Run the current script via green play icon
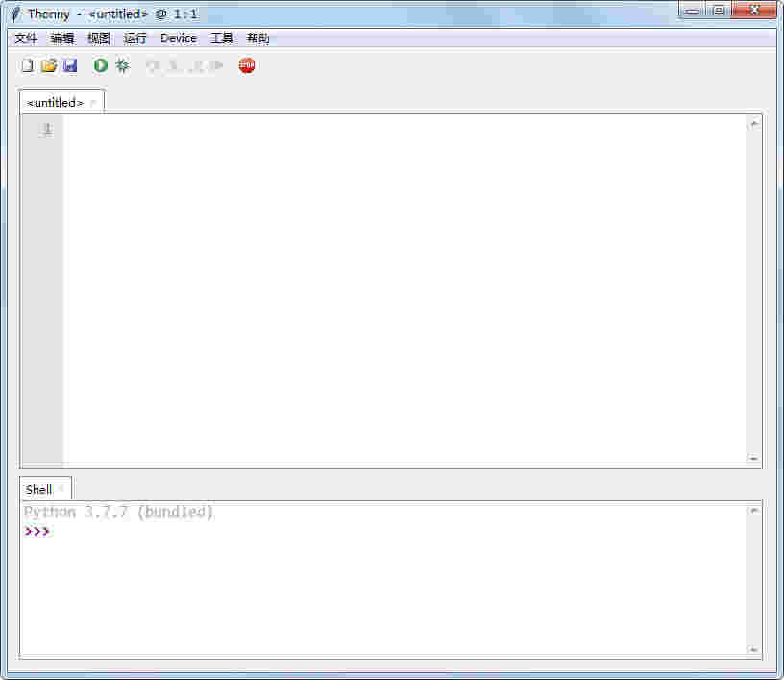Image resolution: width=784 pixels, height=680 pixels. (101, 64)
